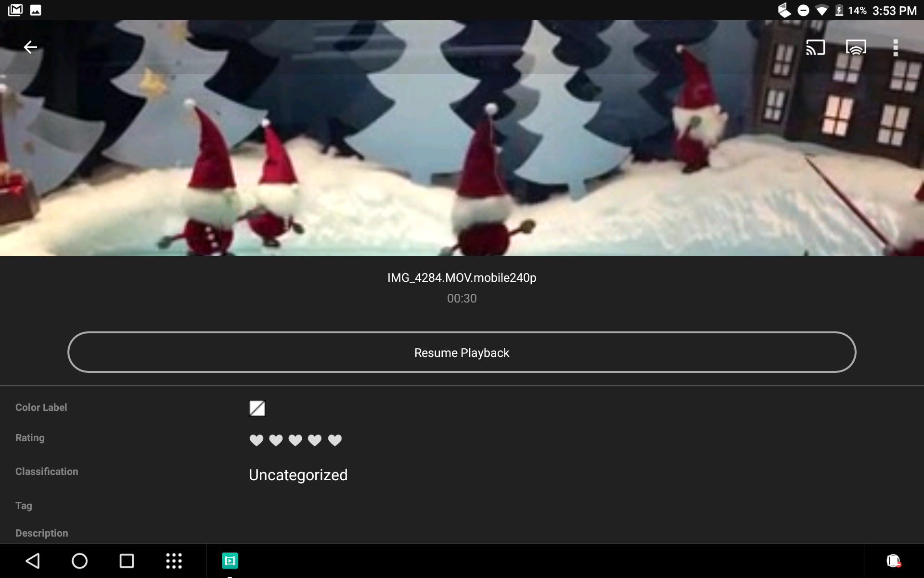Select the IMG_4284.MOV.mobile240p title
The height and width of the screenshot is (578, 924).
(462, 277)
